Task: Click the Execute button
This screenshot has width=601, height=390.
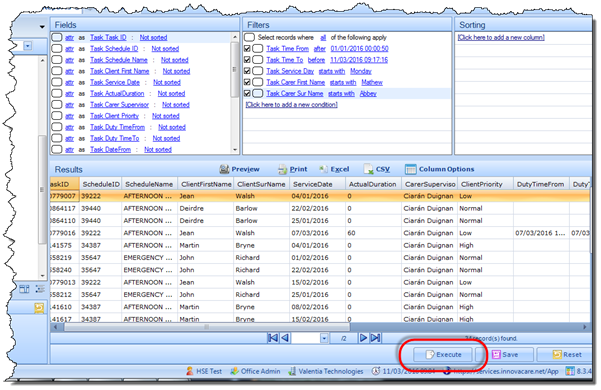Action: tap(443, 354)
